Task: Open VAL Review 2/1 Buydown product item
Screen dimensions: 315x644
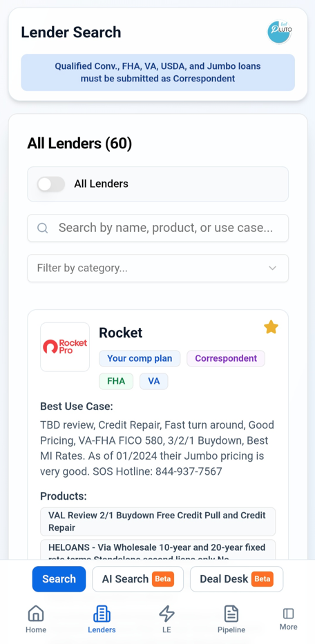Action: [158, 522]
